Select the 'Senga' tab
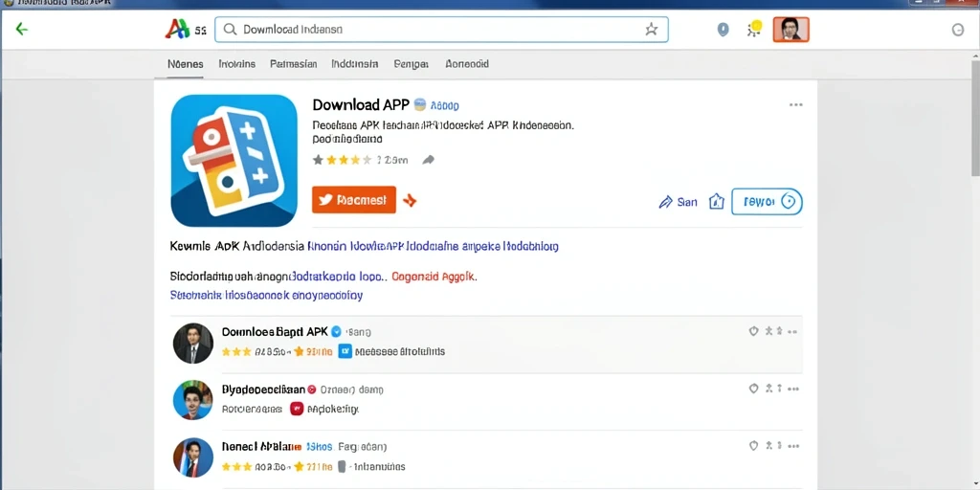This screenshot has width=980, height=490. (x=412, y=64)
